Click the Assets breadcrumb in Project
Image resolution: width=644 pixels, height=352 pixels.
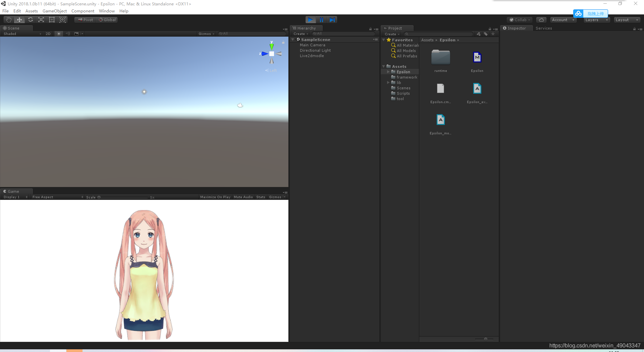tap(427, 40)
